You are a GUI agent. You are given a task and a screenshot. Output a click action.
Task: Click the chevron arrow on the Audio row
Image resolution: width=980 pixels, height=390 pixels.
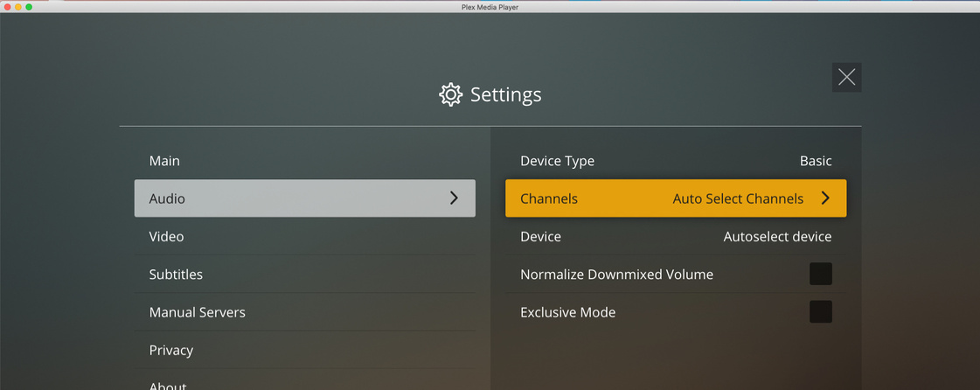(455, 198)
